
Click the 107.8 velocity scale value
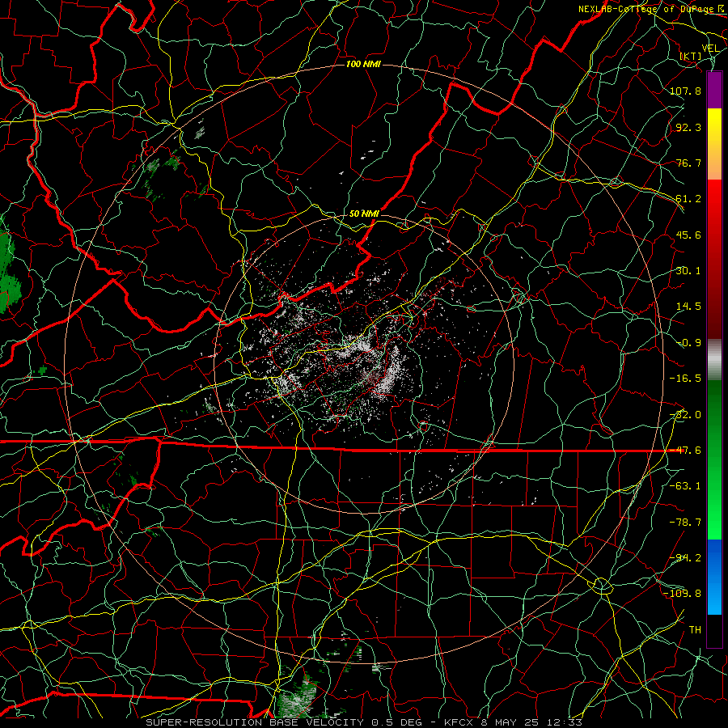(x=685, y=91)
